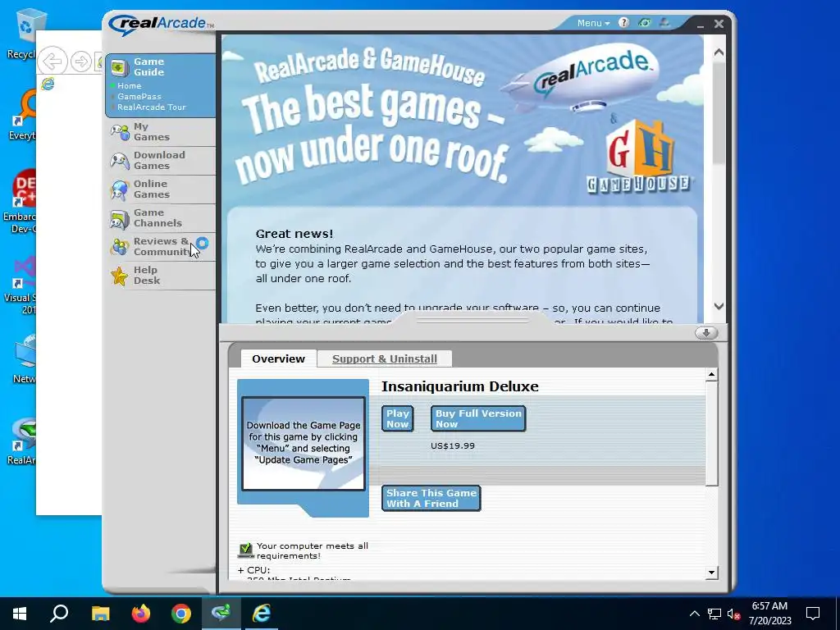Click Embarcadero Dev-C++ desktop shortcut

pyautogui.click(x=21, y=202)
